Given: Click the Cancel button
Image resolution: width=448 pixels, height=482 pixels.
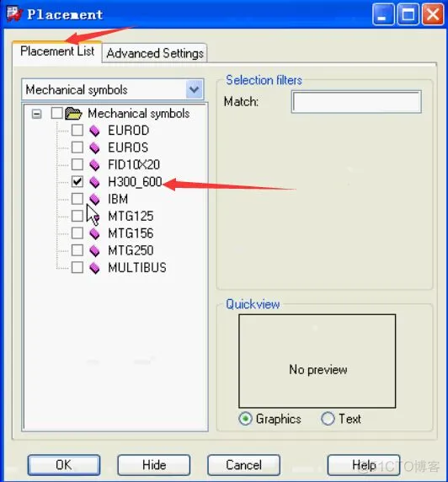Looking at the screenshot, I should coord(243,465).
